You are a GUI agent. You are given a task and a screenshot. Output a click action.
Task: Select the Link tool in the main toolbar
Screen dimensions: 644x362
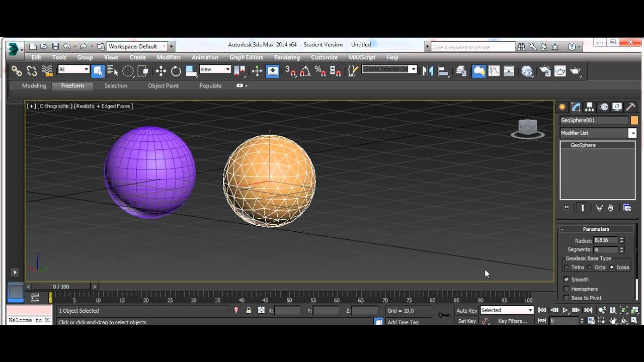tap(17, 71)
